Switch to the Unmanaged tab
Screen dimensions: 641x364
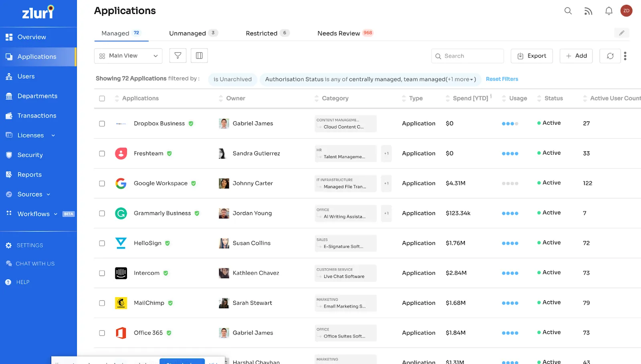[194, 33]
